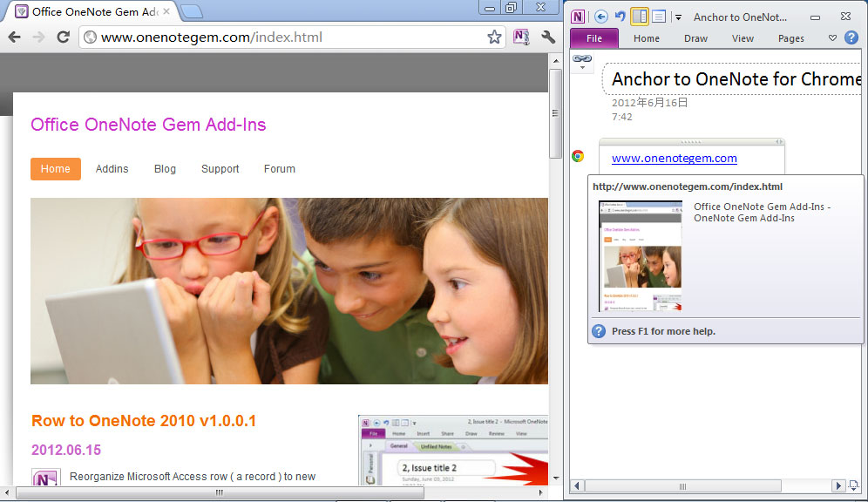Click Chrome Forward navigation arrow
Image resolution: width=868 pixels, height=502 pixels.
[x=38, y=37]
